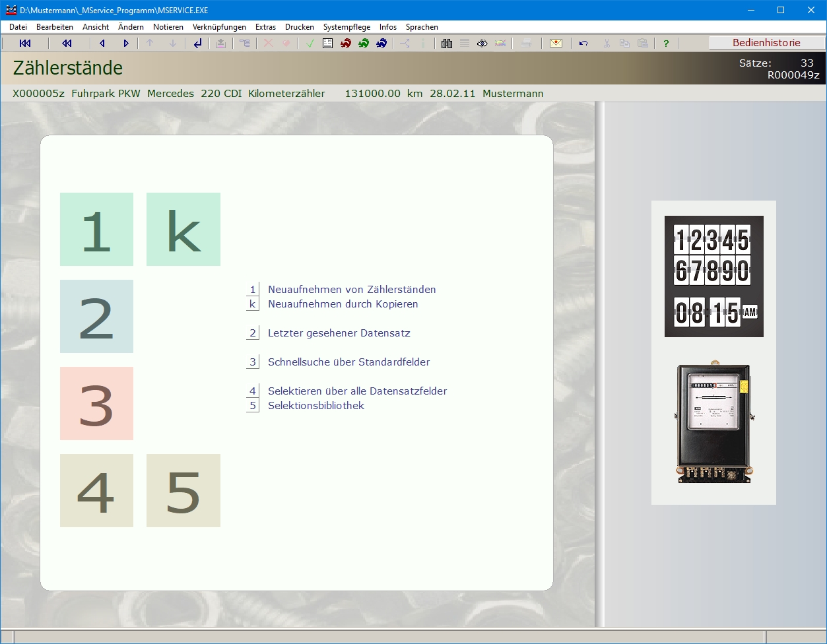Viewport: 827px width, 644px height.
Task: Open the Sprachen menu
Action: 422,27
